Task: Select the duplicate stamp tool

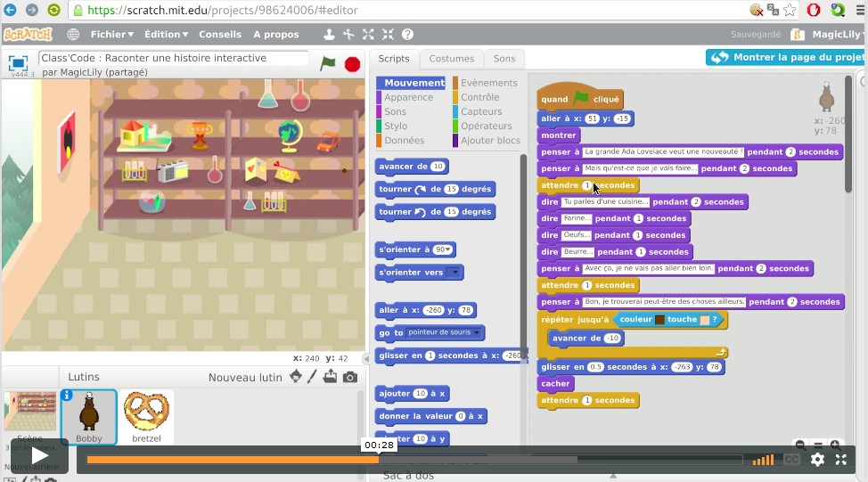Action: coord(329,35)
